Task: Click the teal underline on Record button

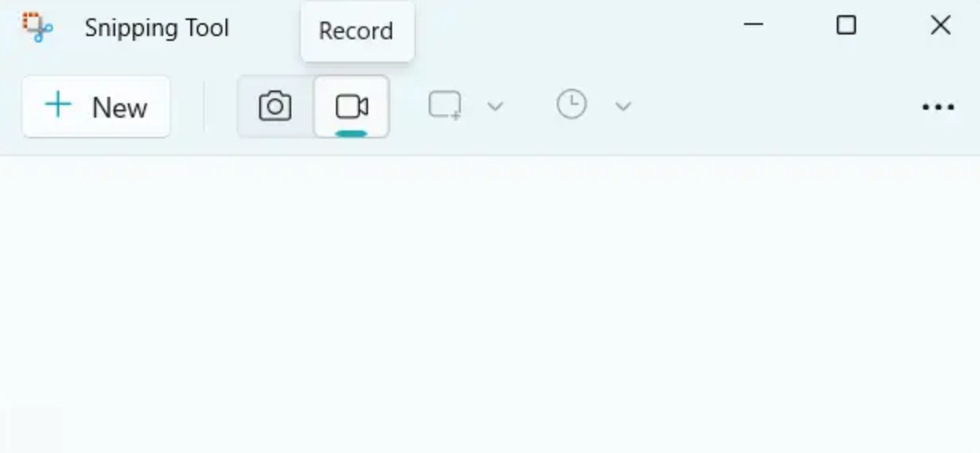Action: 351,134
